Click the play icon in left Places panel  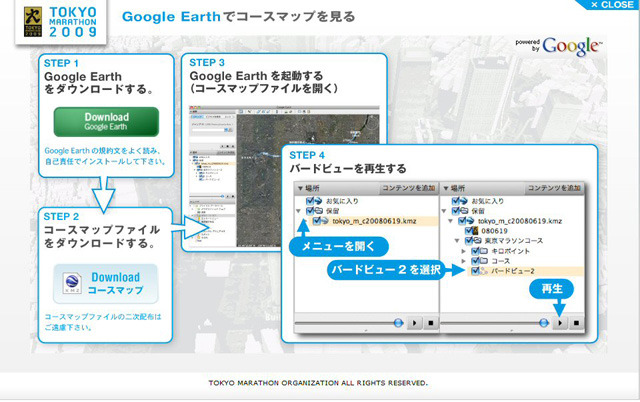[414, 323]
